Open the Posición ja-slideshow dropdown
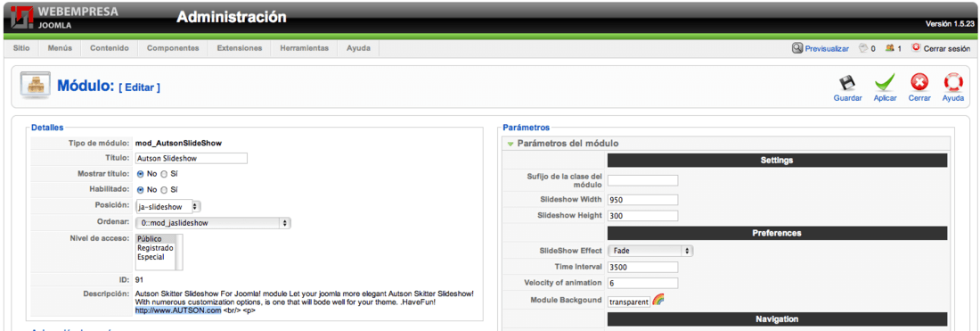 168,206
